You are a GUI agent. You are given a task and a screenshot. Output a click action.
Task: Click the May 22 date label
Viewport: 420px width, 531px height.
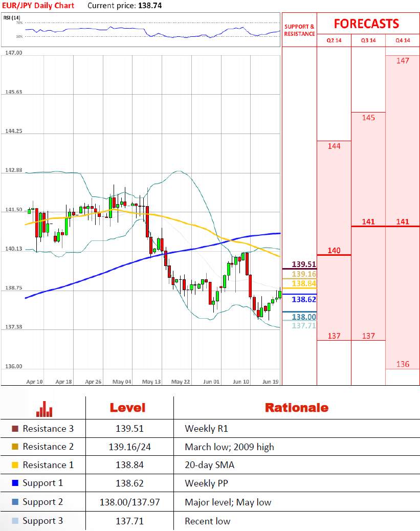[x=181, y=382]
